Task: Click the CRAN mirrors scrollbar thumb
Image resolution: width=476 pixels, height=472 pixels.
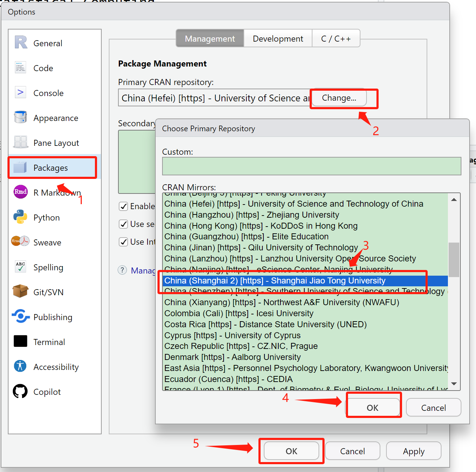Action: (x=454, y=260)
